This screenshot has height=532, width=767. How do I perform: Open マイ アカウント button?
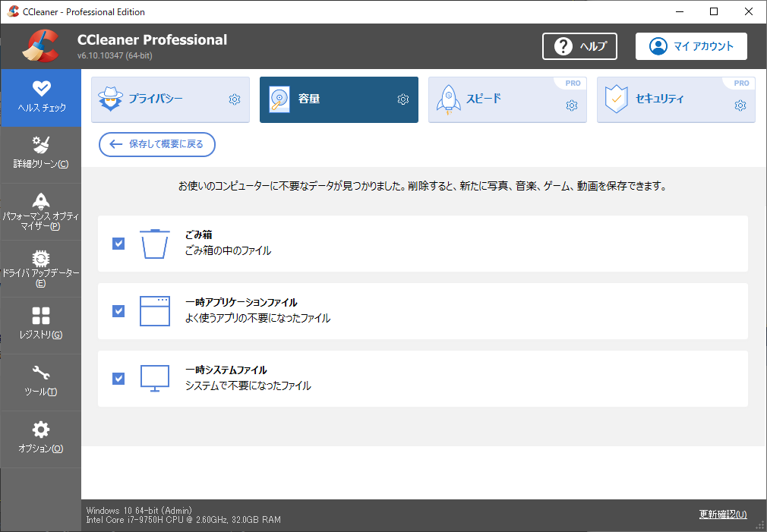[691, 46]
